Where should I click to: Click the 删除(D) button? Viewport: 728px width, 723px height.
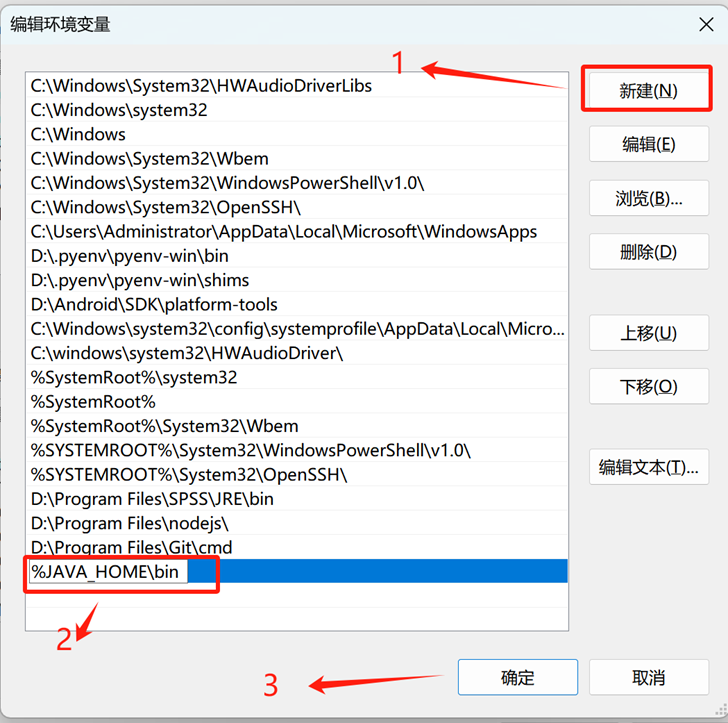[x=649, y=252]
